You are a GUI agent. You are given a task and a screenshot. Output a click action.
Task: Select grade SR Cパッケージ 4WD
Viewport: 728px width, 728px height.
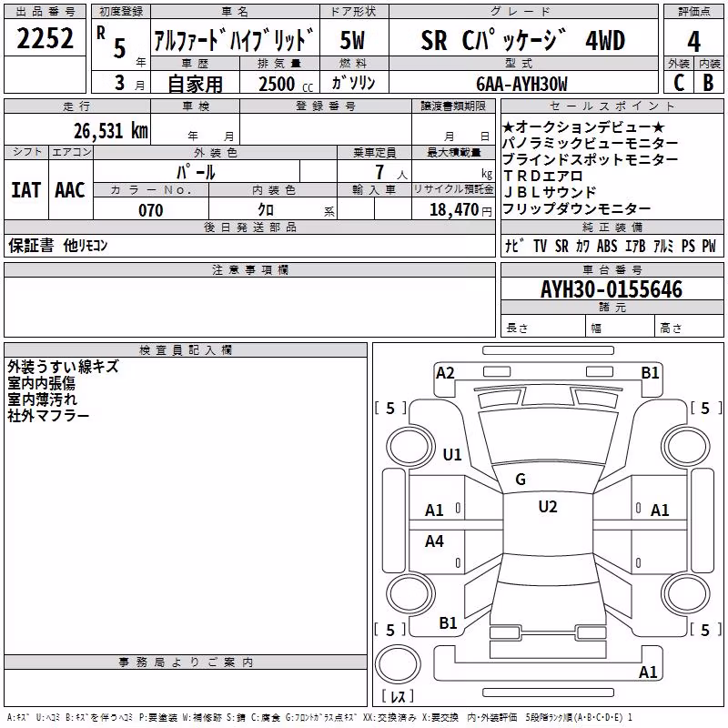click(x=522, y=40)
